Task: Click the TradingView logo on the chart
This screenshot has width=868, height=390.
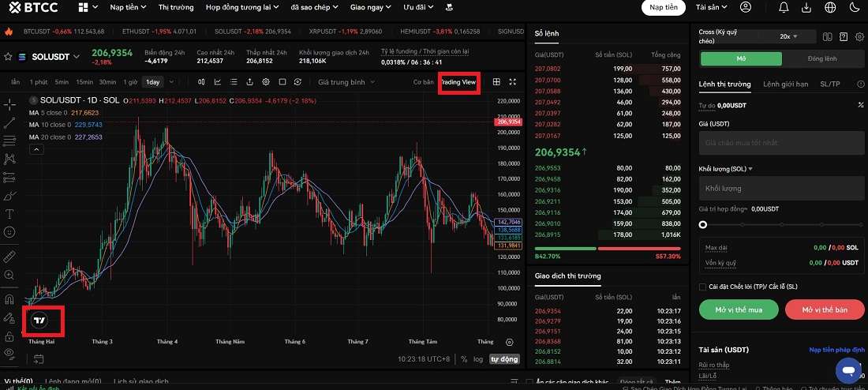Action: [40, 321]
